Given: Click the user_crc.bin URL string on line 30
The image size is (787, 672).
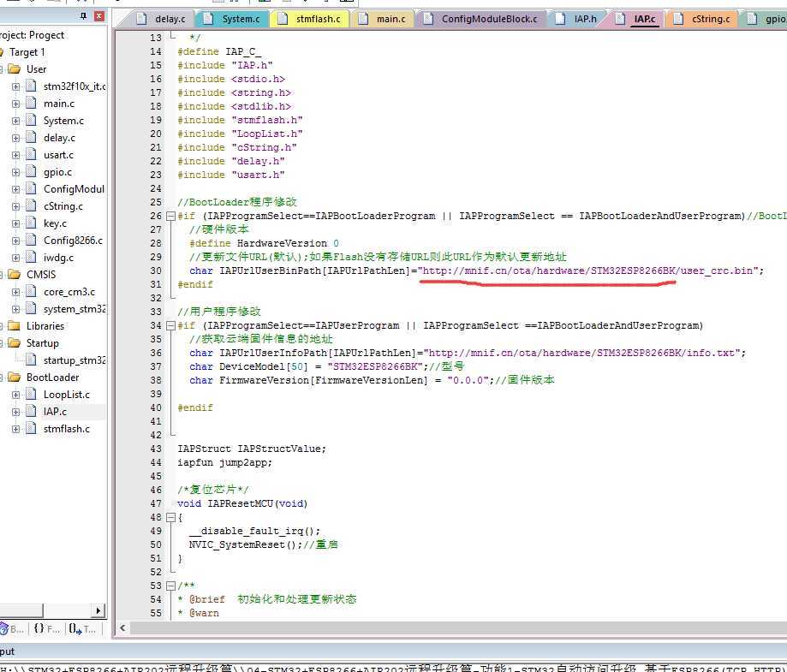Looking at the screenshot, I should [587, 271].
